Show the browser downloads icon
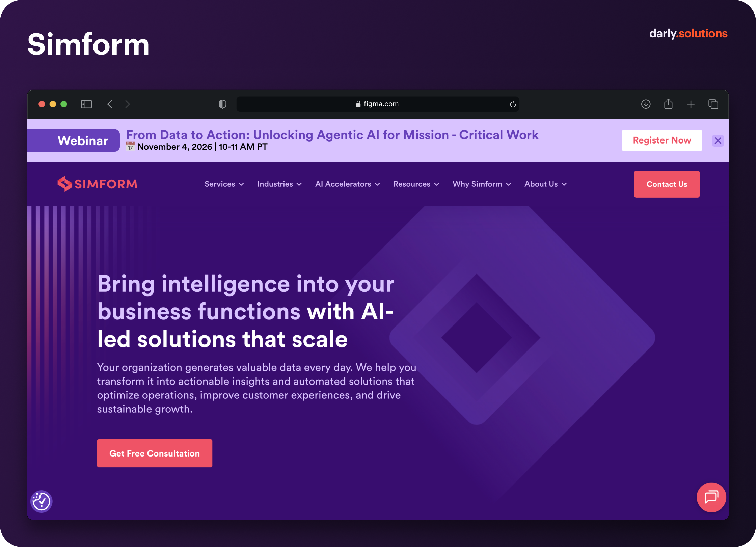Viewport: 756px width, 547px height. coord(646,104)
